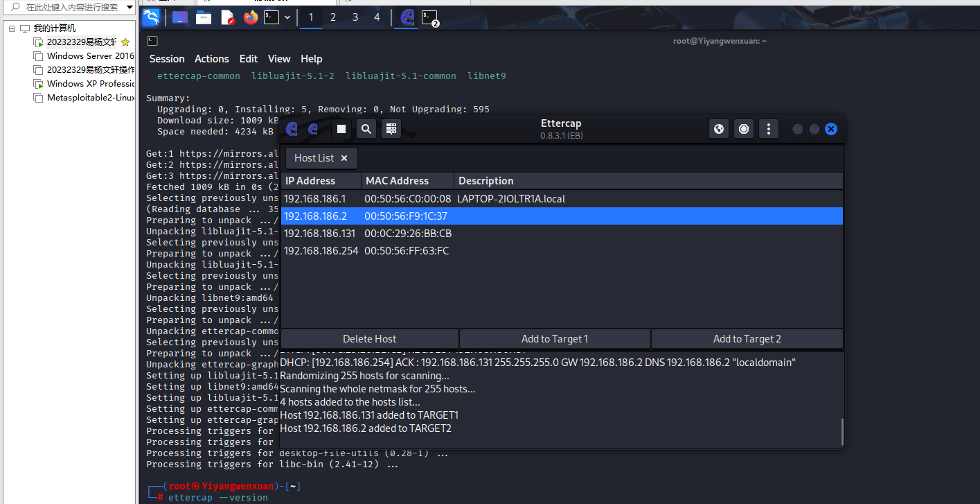
Task: Sort hosts by MAC Address column header
Action: pyautogui.click(x=407, y=181)
